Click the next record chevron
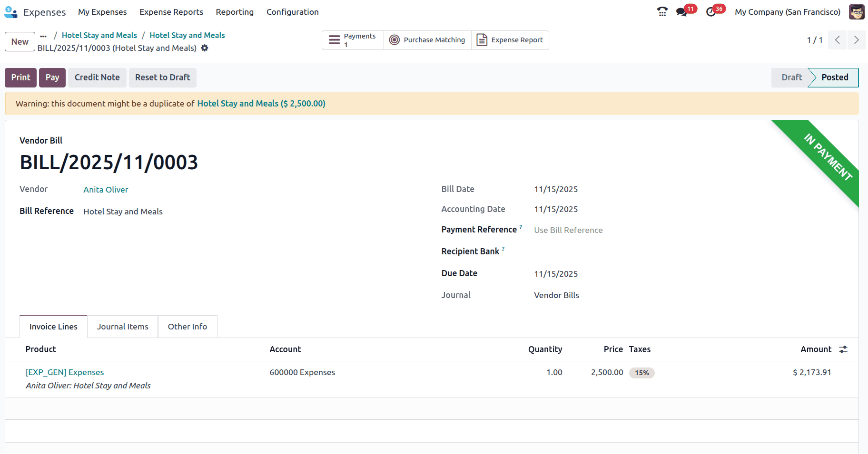 pyautogui.click(x=857, y=40)
